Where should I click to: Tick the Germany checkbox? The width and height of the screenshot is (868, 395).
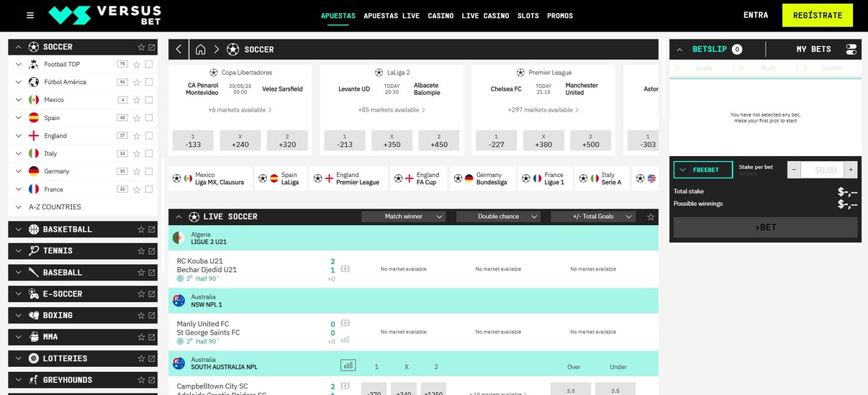coord(149,171)
